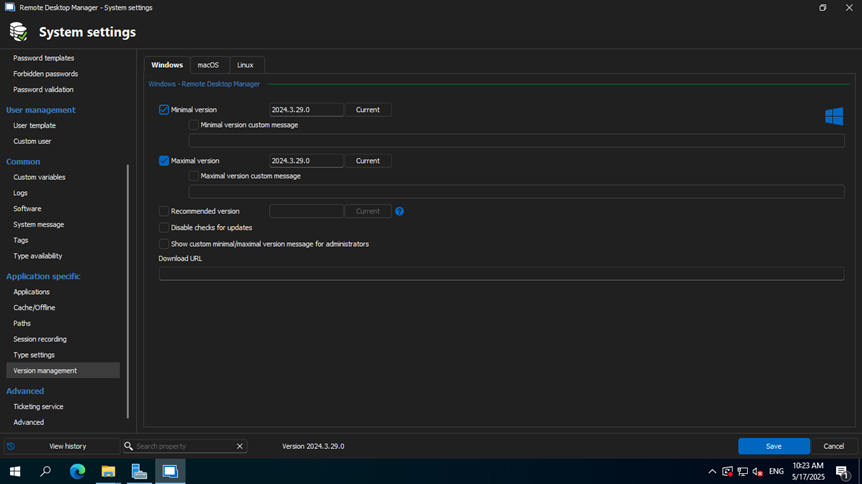
Task: Click the disabled Current button for Recommended version
Action: (368, 211)
